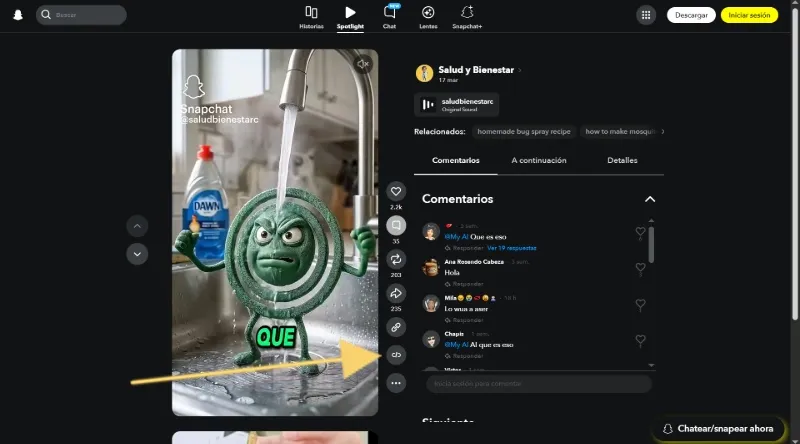Reply to Chapis's comment
800x444 pixels.
coord(464,356)
